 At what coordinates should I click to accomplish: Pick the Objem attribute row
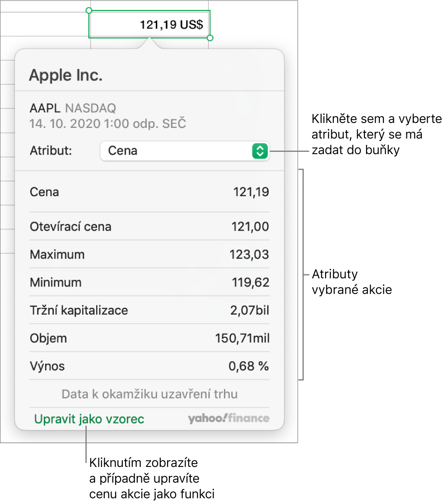(149, 338)
